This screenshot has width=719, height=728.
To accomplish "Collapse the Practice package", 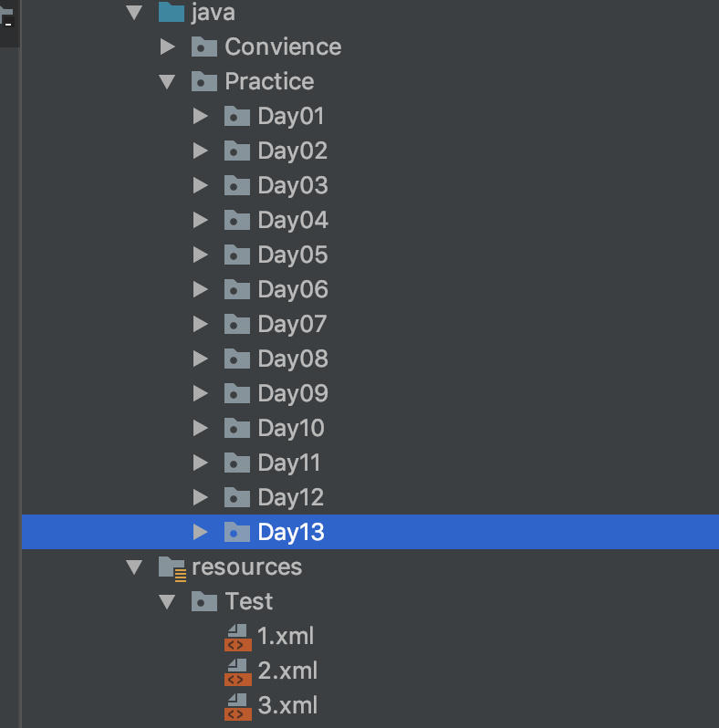I will click(x=167, y=81).
